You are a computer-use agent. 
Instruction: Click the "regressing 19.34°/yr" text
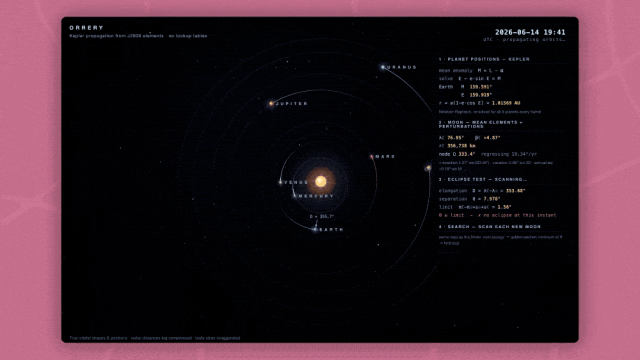coord(509,154)
